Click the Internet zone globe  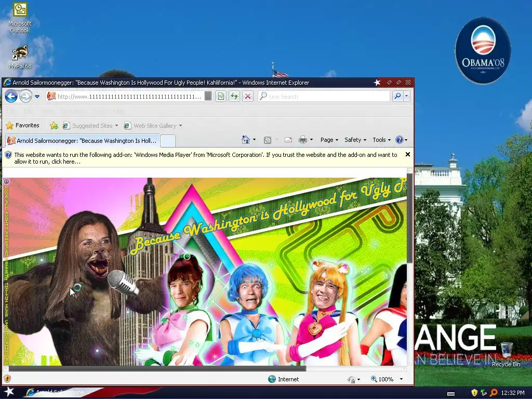pyautogui.click(x=272, y=379)
